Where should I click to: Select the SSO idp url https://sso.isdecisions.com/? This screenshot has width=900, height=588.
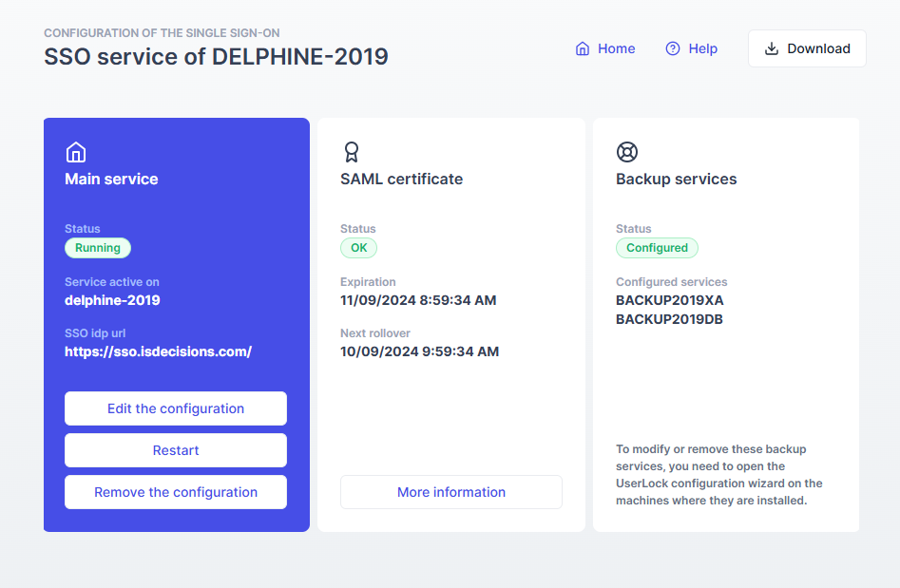[158, 351]
